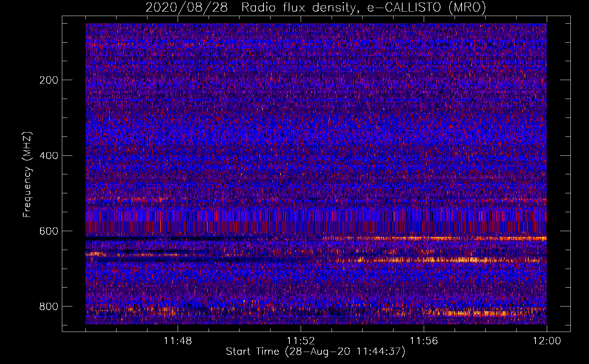Click the 'Start Time (28-Aug-20 11:44:37)' label
The image size is (589, 364).
click(316, 352)
